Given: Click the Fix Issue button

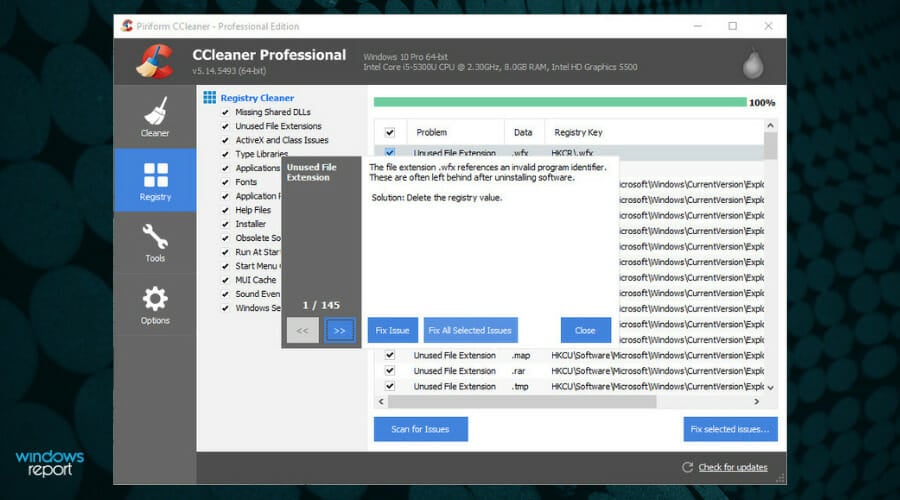Looking at the screenshot, I should tap(393, 330).
